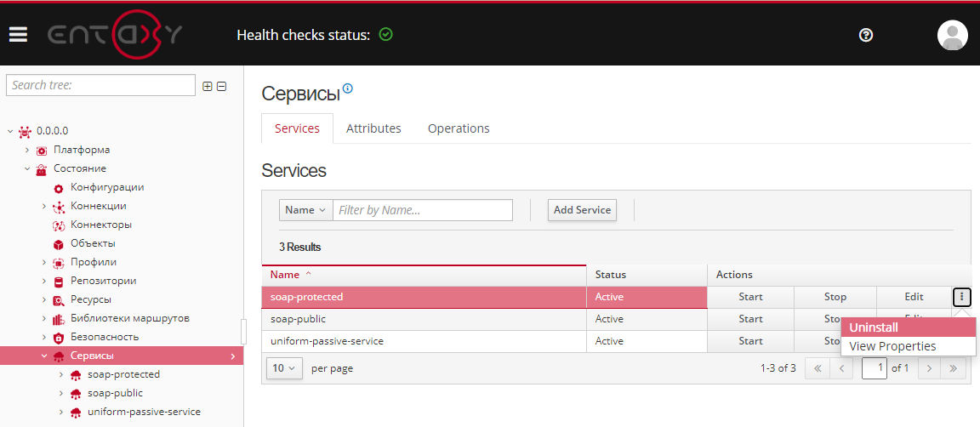Click the collapse all tree nodes icon
Image resolution: width=980 pixels, height=427 pixels.
coord(221,86)
